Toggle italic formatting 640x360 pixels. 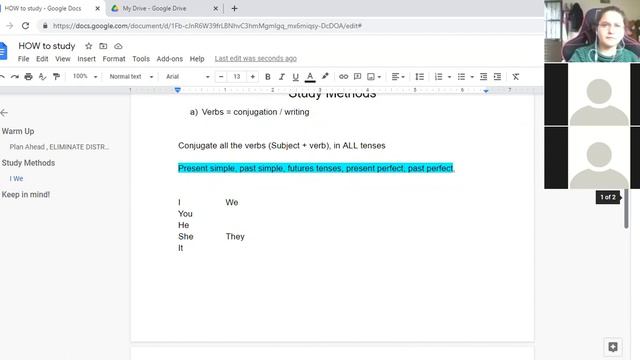[282, 77]
